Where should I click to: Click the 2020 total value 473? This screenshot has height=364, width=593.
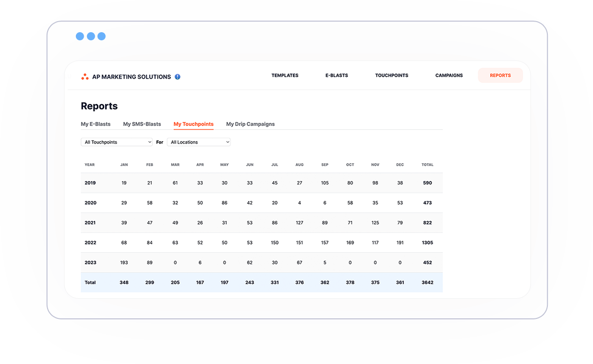coord(428,203)
